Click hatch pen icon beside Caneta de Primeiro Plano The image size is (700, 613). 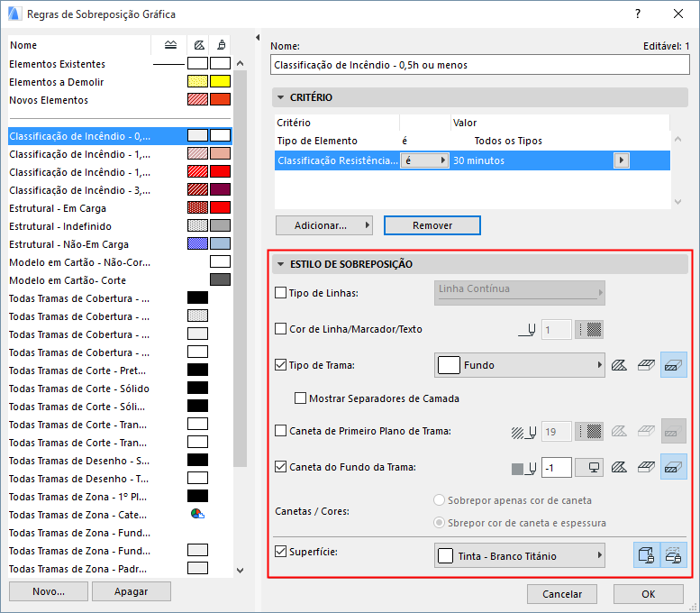[x=523, y=432]
